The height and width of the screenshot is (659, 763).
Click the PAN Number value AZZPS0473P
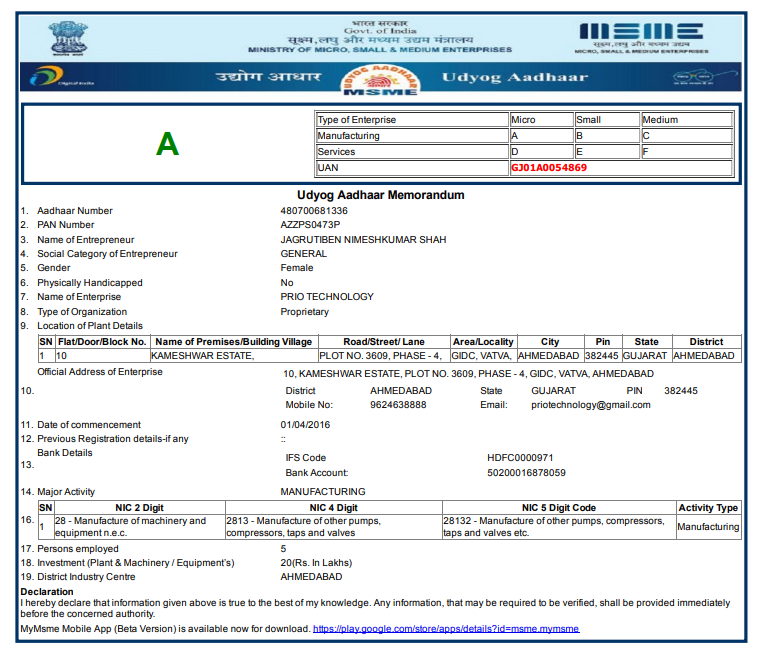coord(310,225)
